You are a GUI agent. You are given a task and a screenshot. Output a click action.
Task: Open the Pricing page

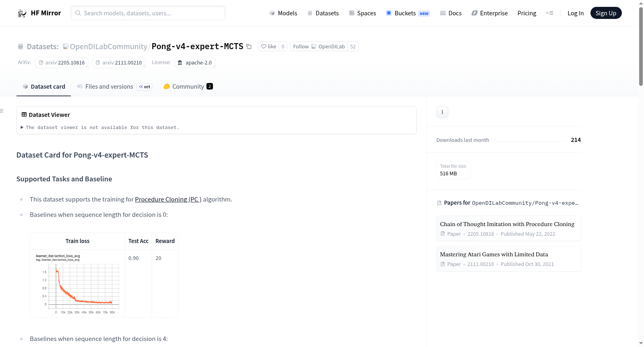click(527, 13)
